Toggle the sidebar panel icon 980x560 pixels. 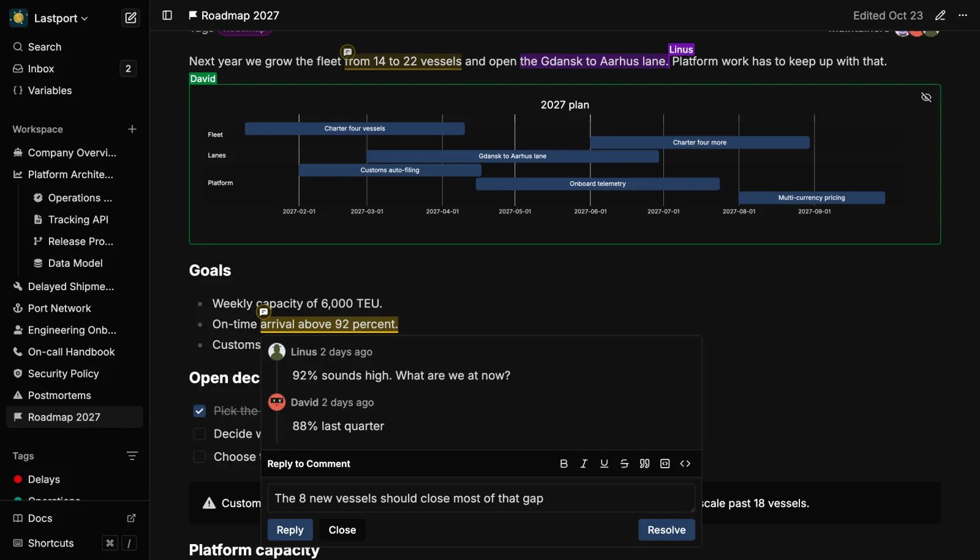point(167,15)
